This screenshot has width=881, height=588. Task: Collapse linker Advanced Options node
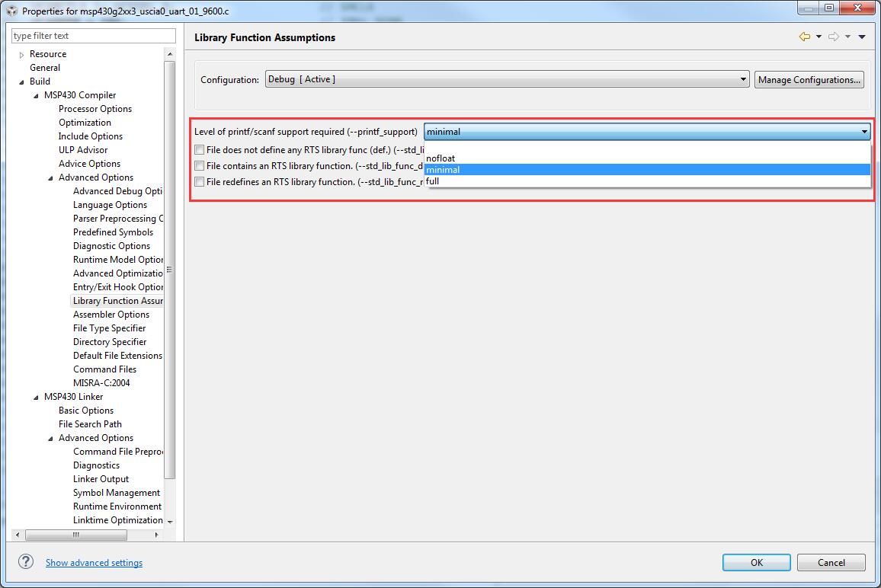pyautogui.click(x=50, y=439)
